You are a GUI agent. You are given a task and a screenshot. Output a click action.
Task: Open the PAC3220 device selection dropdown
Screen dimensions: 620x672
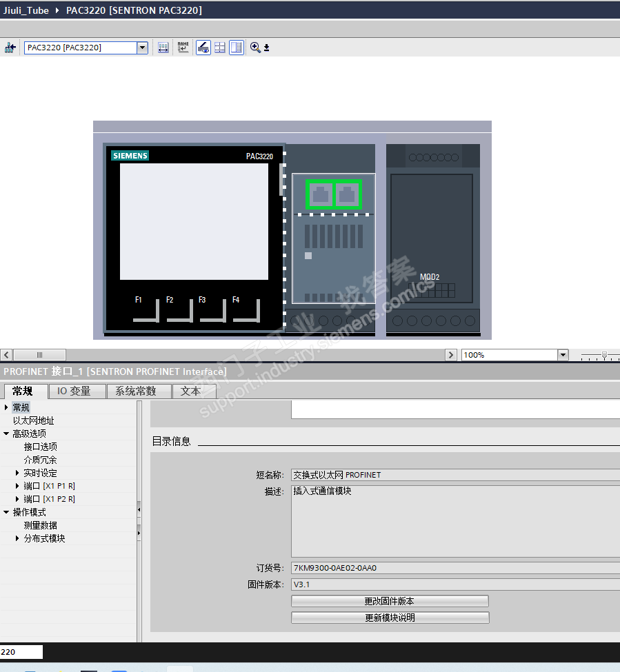click(142, 48)
